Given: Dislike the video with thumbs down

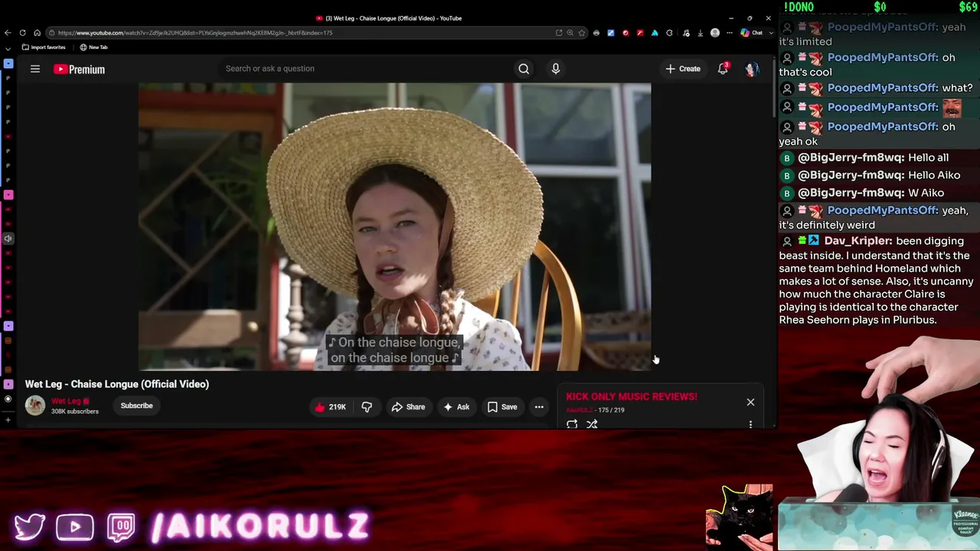Looking at the screenshot, I should (367, 407).
